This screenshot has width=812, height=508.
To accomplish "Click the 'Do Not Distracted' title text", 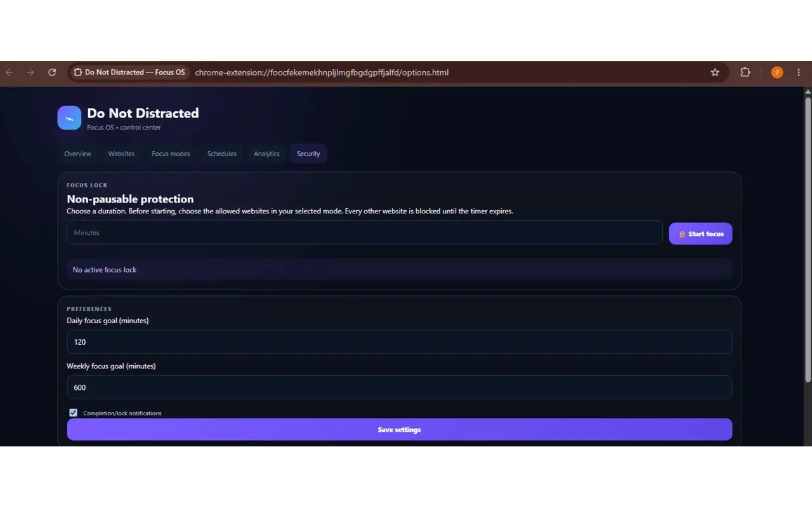I will click(x=143, y=113).
